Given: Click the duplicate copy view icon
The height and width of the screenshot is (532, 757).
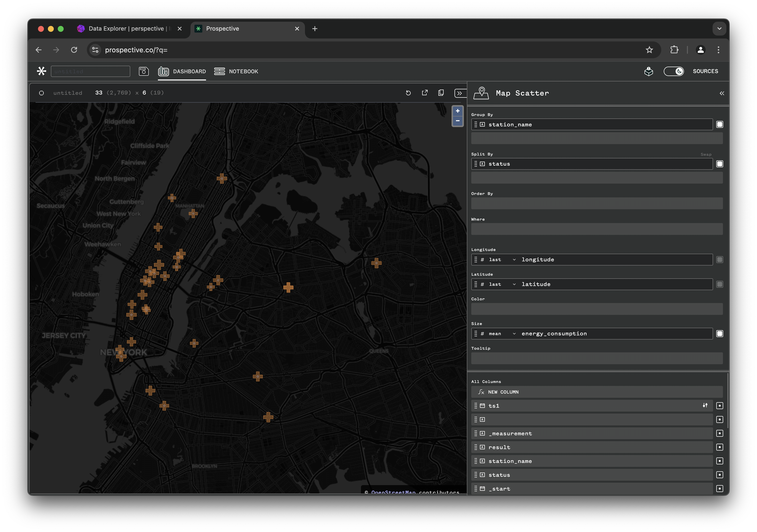Looking at the screenshot, I should [x=441, y=93].
